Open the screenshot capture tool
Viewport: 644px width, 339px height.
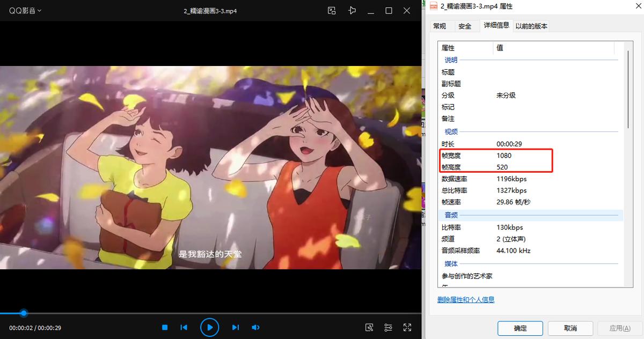pyautogui.click(x=369, y=327)
